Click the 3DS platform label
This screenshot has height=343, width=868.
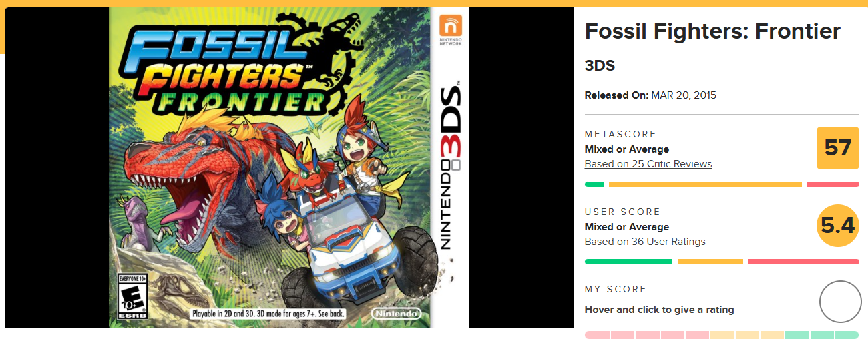[x=600, y=66]
